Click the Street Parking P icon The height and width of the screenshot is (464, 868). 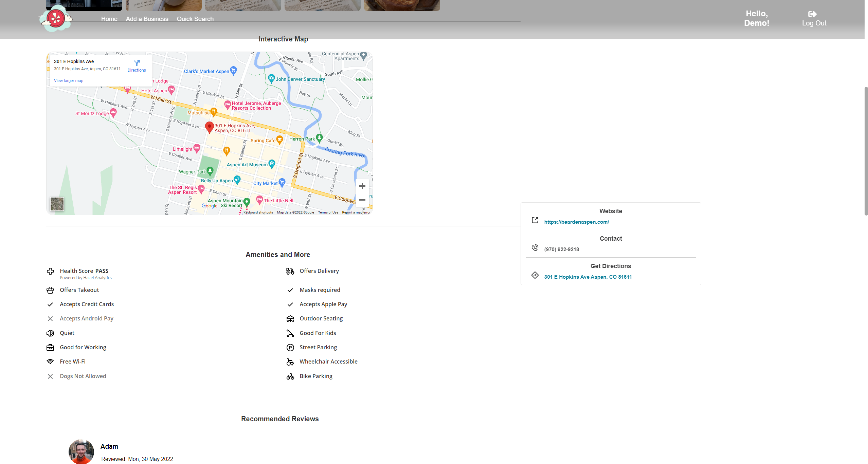pos(290,348)
